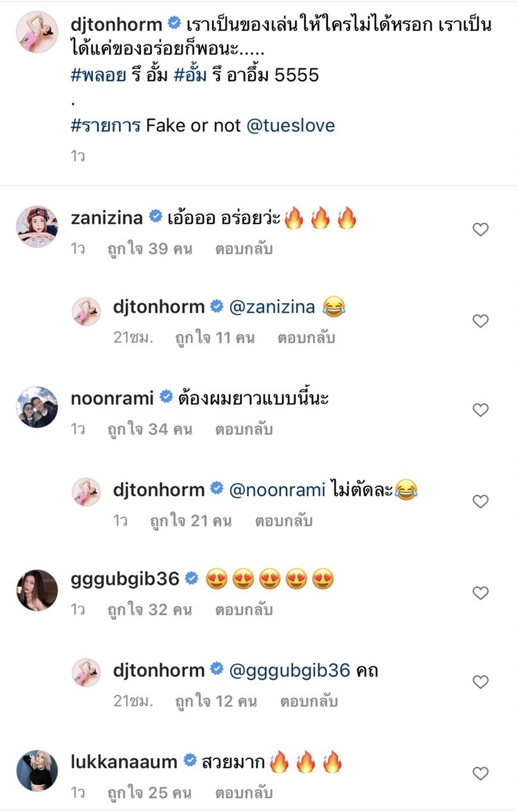View noonrami's profile picture
Screen dimensions: 518x812
tap(37, 407)
